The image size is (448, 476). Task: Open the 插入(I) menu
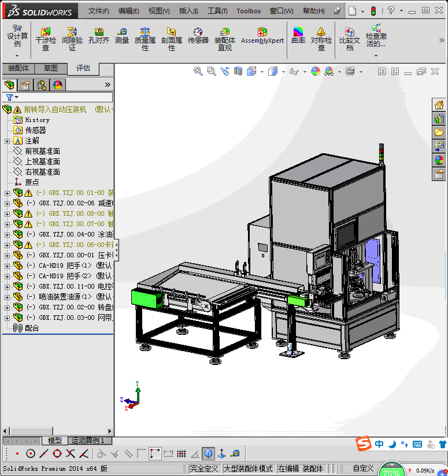click(188, 11)
